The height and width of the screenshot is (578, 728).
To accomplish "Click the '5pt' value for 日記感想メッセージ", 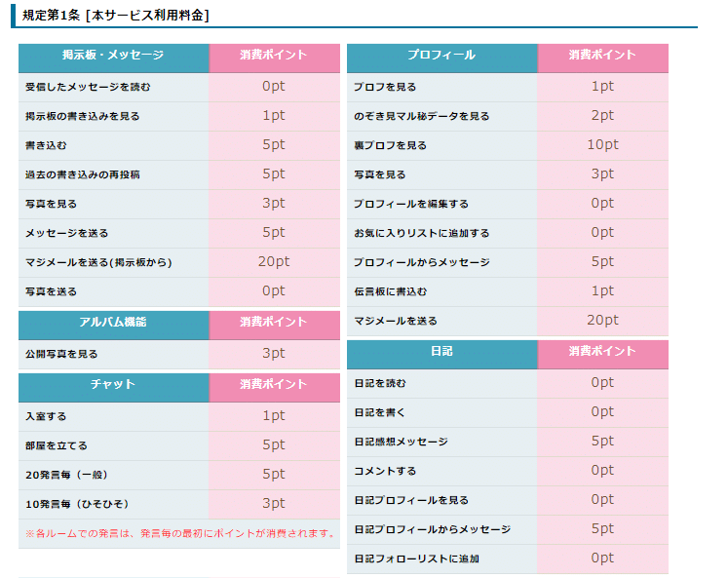I will tap(602, 441).
